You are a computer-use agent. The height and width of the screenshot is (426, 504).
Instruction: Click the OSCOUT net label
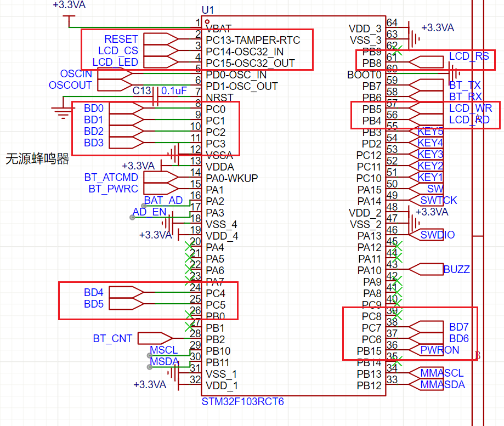70,86
